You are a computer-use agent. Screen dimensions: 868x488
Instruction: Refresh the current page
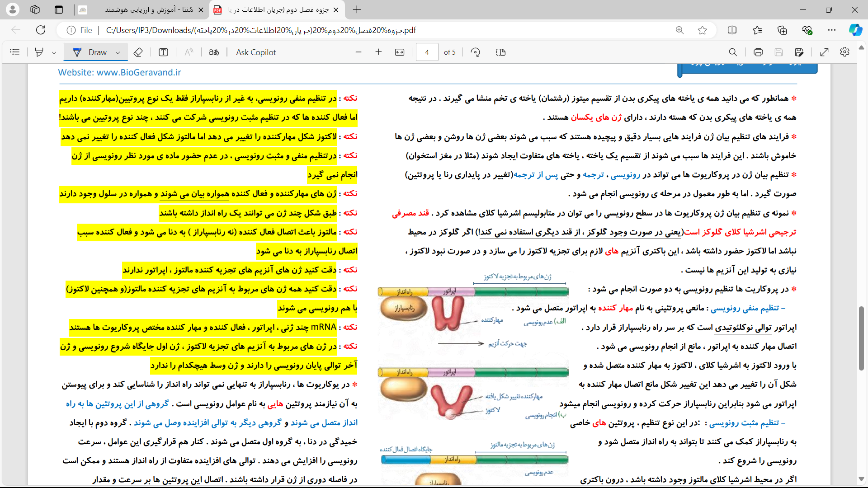coord(41,30)
